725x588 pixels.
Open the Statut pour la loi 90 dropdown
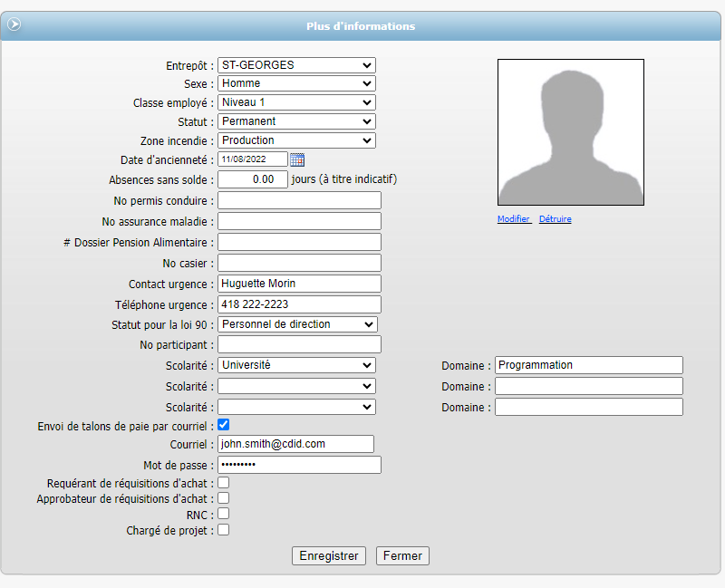click(x=298, y=324)
